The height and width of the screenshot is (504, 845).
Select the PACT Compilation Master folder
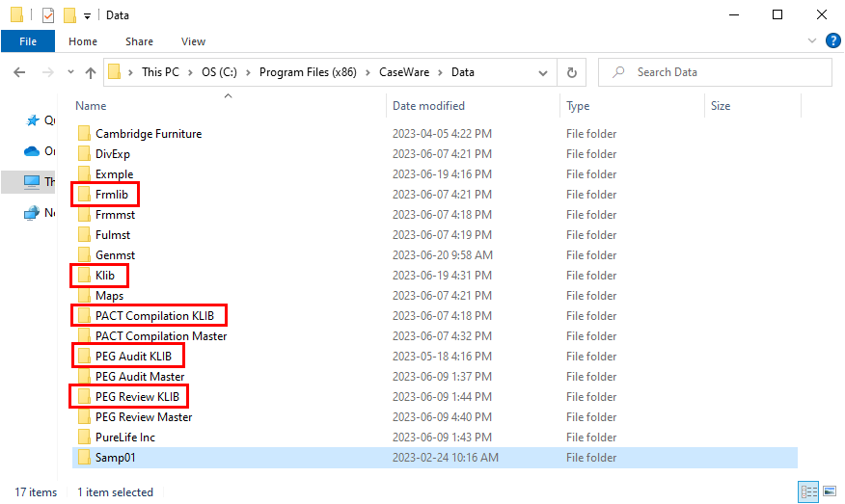pyautogui.click(x=160, y=336)
